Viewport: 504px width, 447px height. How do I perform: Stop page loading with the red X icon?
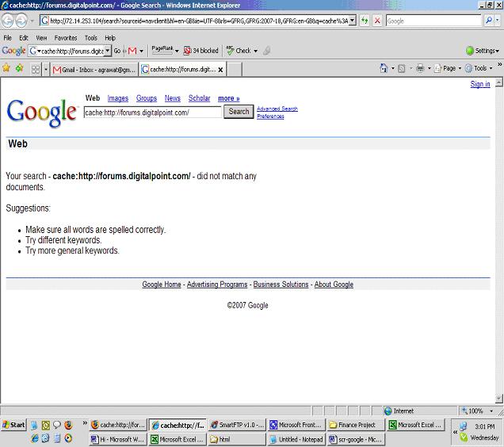pyautogui.click(x=377, y=21)
